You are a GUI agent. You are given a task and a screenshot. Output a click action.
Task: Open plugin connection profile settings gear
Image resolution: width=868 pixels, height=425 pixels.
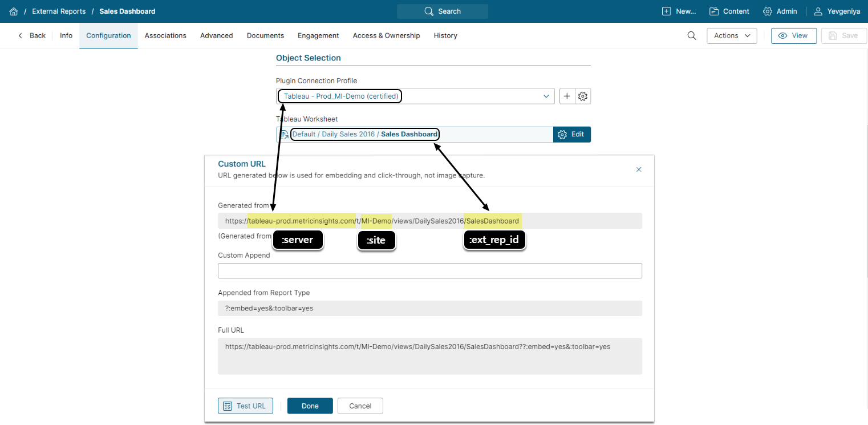pos(583,96)
